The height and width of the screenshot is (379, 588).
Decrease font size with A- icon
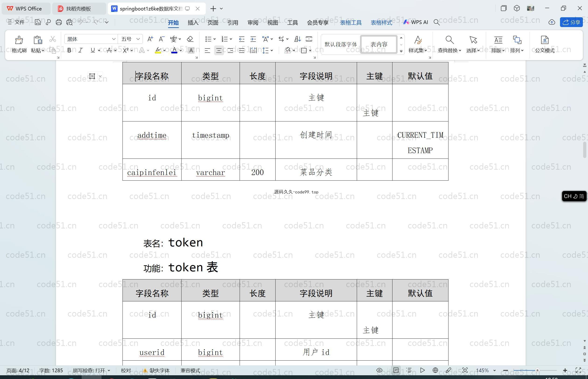(x=161, y=39)
